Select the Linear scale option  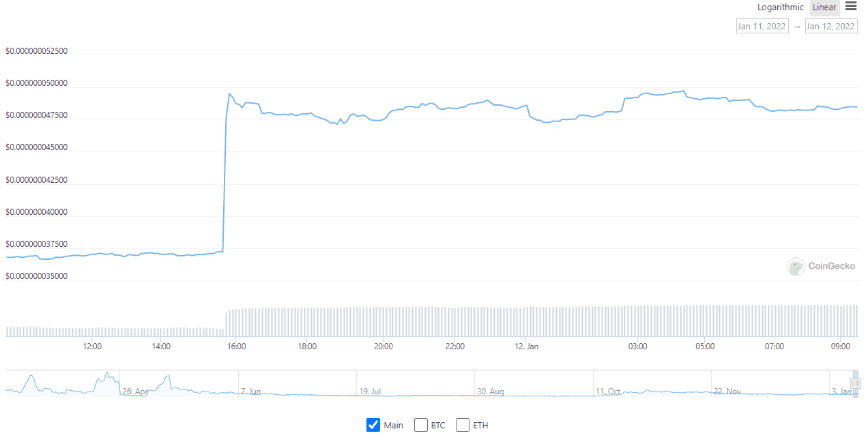click(x=824, y=8)
